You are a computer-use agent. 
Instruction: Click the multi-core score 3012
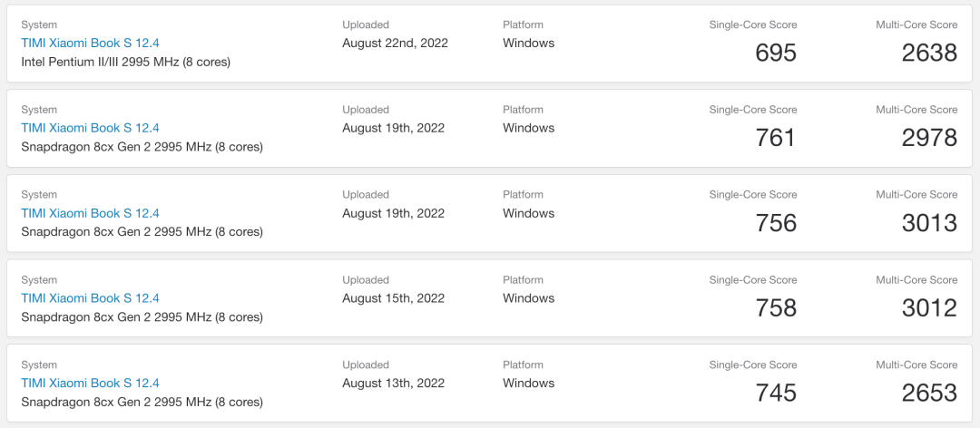(x=929, y=308)
